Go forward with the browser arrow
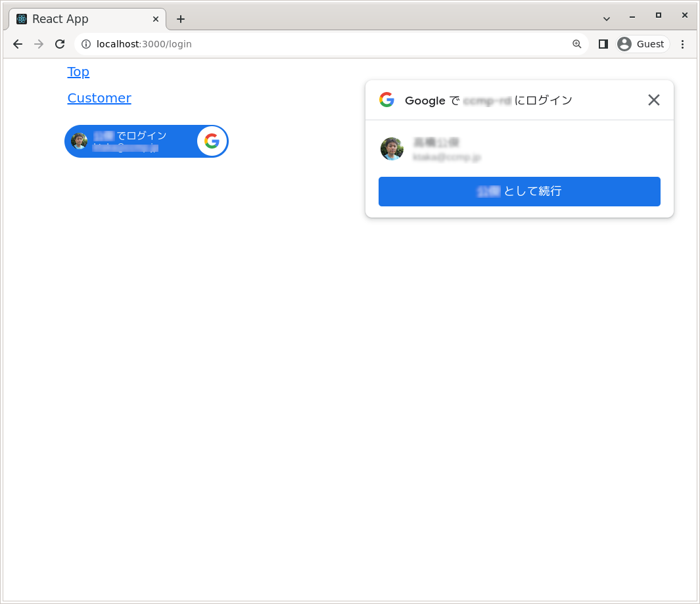The width and height of the screenshot is (700, 604). [39, 44]
